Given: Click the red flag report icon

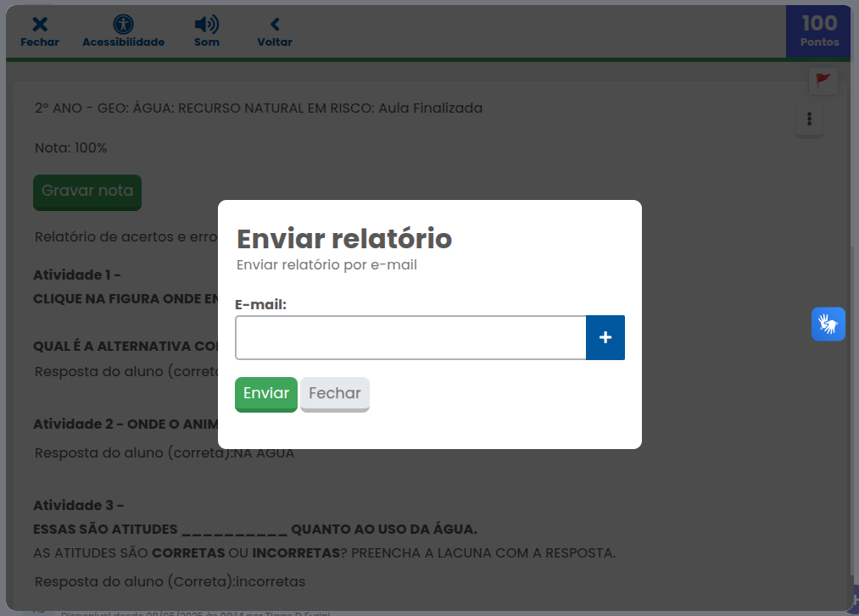Looking at the screenshot, I should coord(823,80).
